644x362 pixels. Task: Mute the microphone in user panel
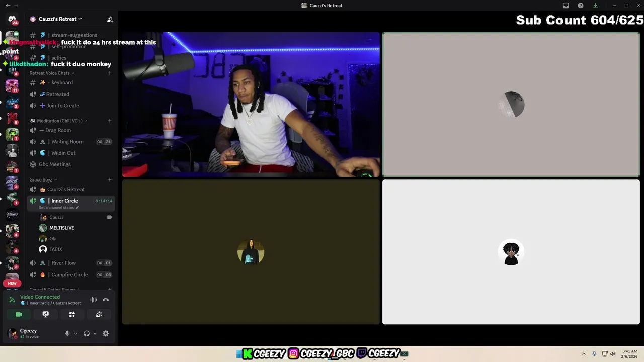pos(67,333)
